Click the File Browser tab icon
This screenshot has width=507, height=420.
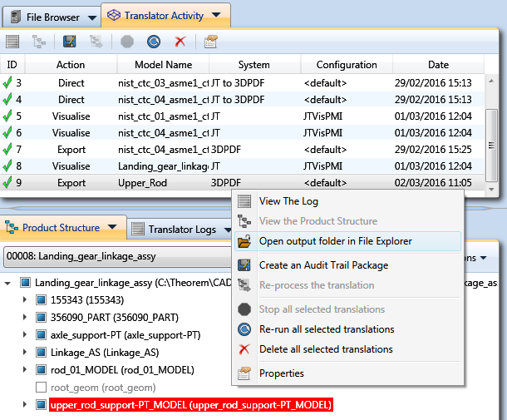pos(16,17)
